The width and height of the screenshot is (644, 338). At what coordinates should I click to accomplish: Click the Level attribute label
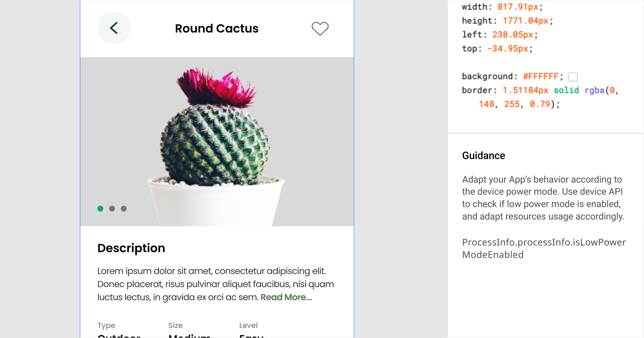point(248,325)
